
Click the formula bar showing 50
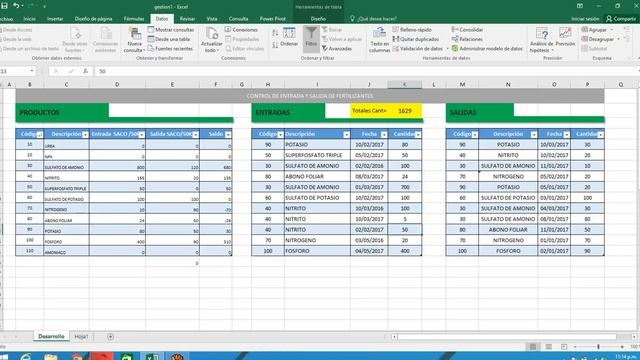pyautogui.click(x=365, y=71)
